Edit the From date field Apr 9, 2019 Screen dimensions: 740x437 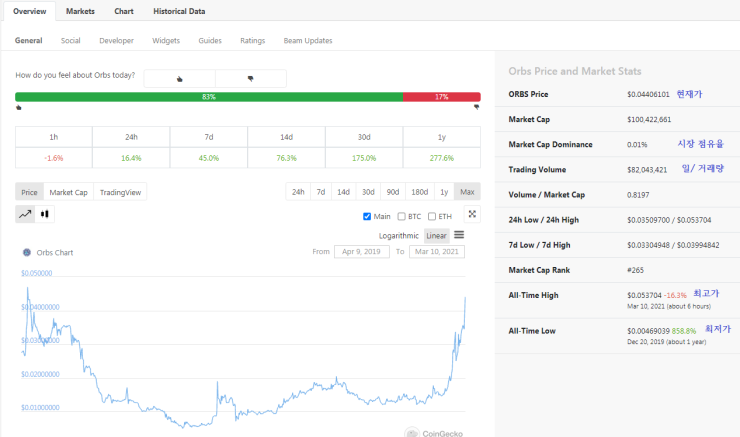(362, 252)
